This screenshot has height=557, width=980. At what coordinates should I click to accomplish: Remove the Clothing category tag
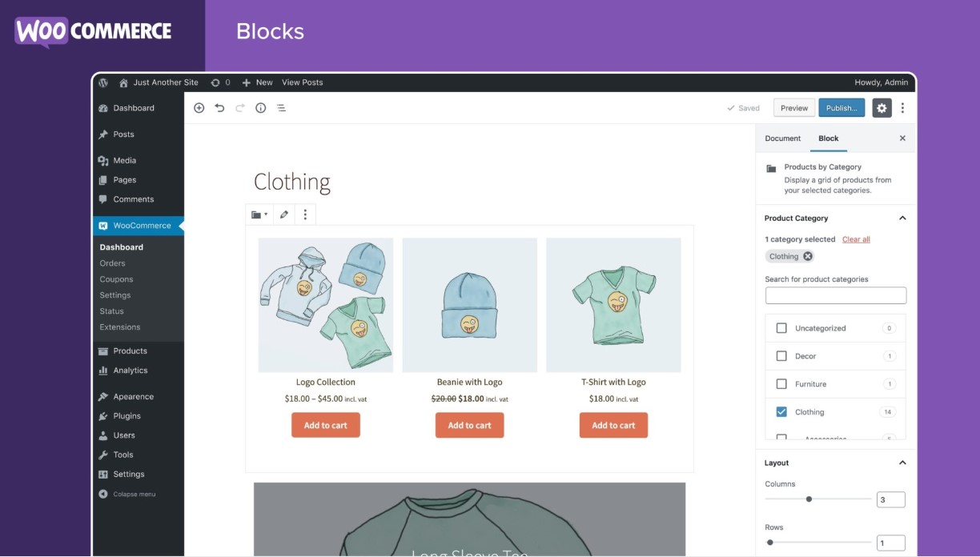coord(808,256)
